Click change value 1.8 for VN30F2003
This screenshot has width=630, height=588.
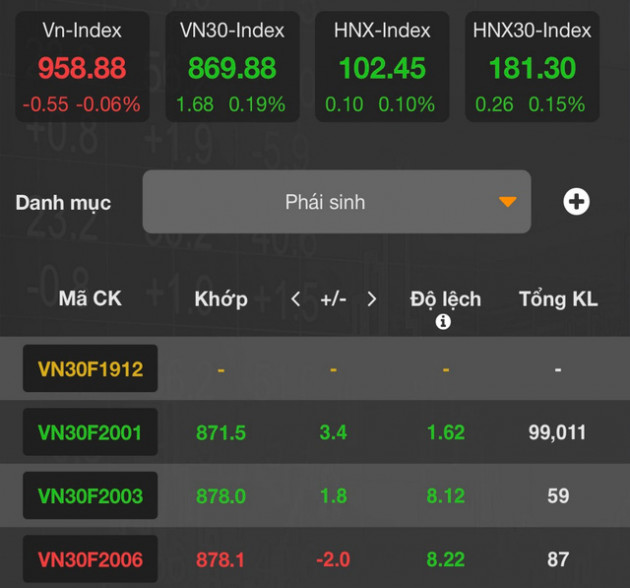click(333, 496)
